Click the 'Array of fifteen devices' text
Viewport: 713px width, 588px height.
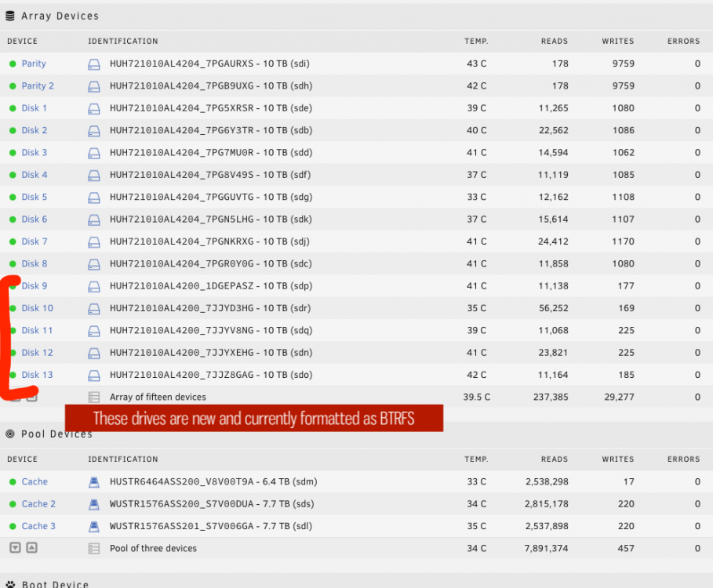coord(158,397)
